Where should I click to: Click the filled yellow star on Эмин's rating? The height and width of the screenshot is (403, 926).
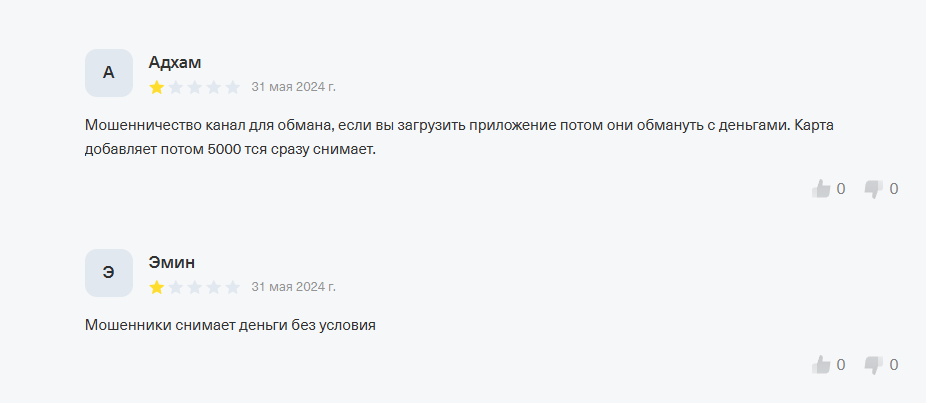click(157, 287)
